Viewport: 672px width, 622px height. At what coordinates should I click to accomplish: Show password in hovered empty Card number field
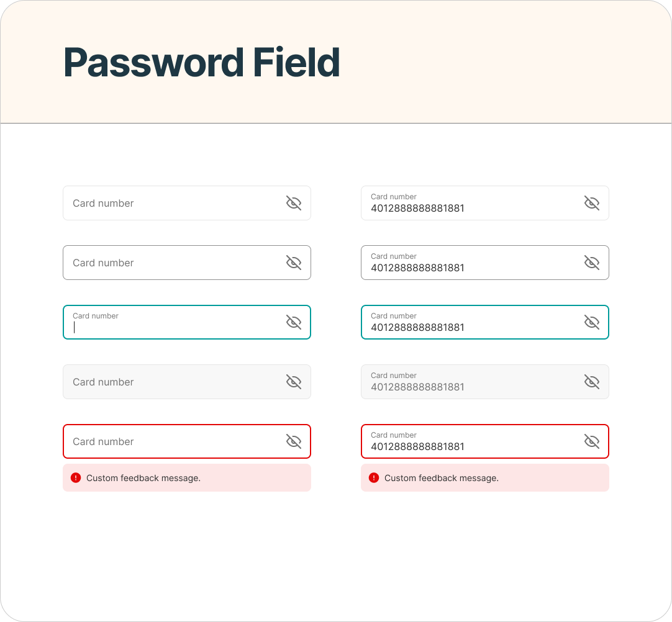tap(294, 263)
